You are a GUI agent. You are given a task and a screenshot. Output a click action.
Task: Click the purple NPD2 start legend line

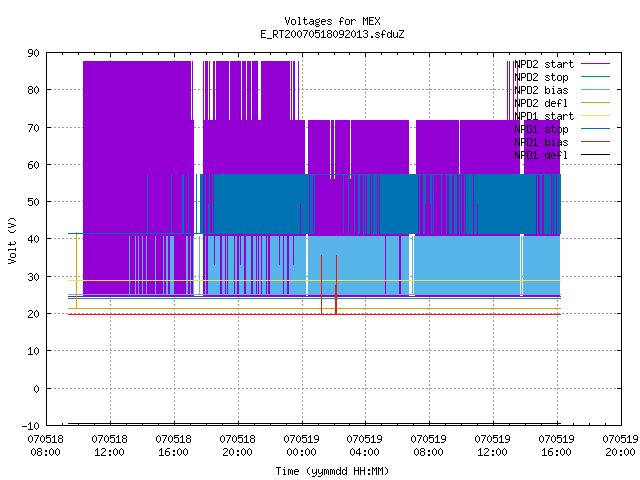(x=595, y=64)
